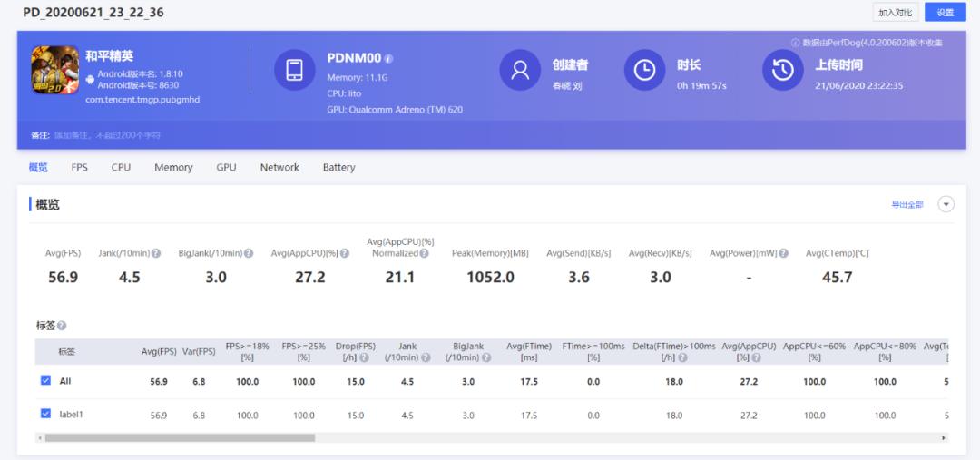
Task: Click help icon in Drop(FPS) column header
Action: pos(365,357)
